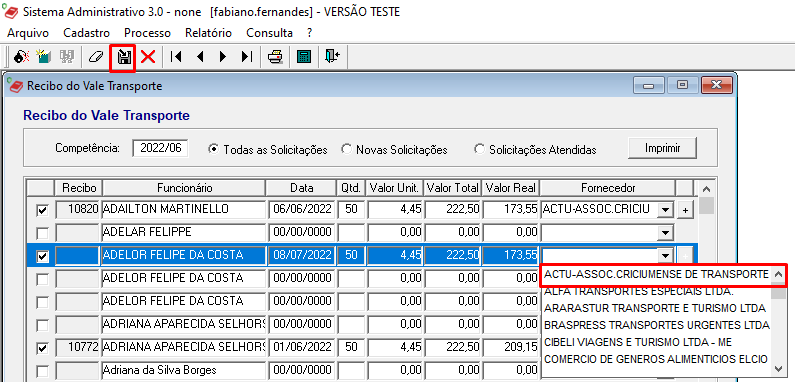This screenshot has width=795, height=382.
Task: Click the Recibo column header
Action: click(x=78, y=188)
